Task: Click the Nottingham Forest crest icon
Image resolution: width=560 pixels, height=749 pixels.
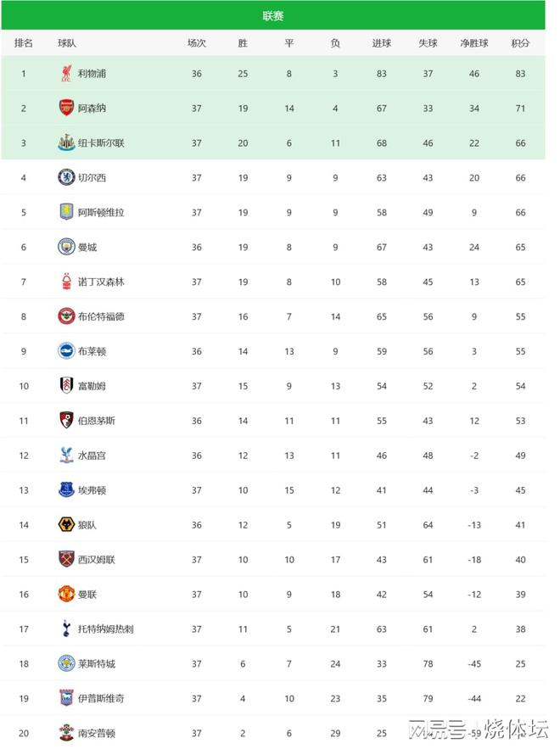Action: click(x=65, y=282)
